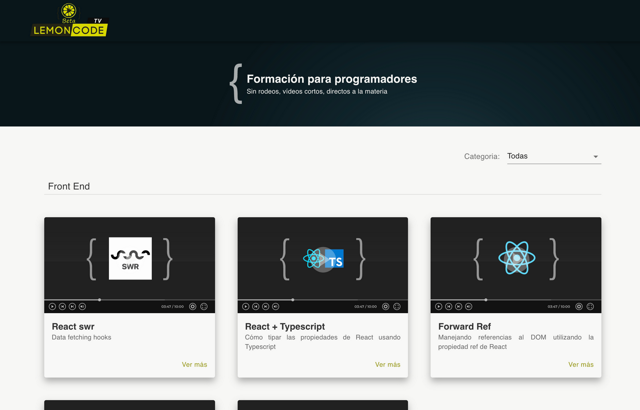This screenshot has width=640, height=410.
Task: Click fullscreen icon on React swr video
Action: coord(204,306)
